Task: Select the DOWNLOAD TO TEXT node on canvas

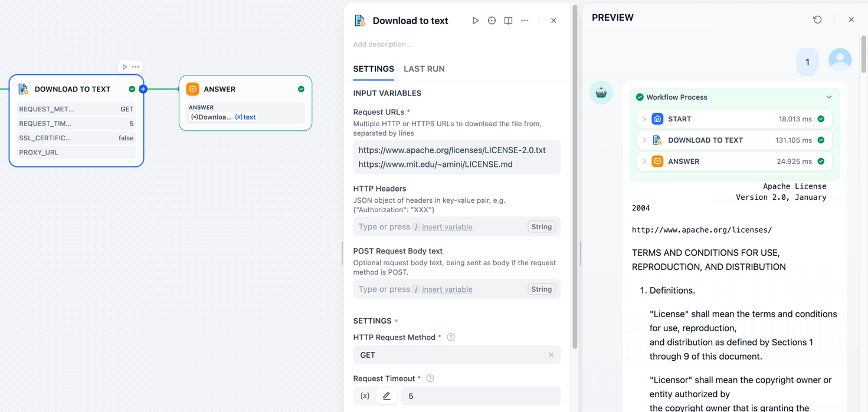Action: (76, 121)
